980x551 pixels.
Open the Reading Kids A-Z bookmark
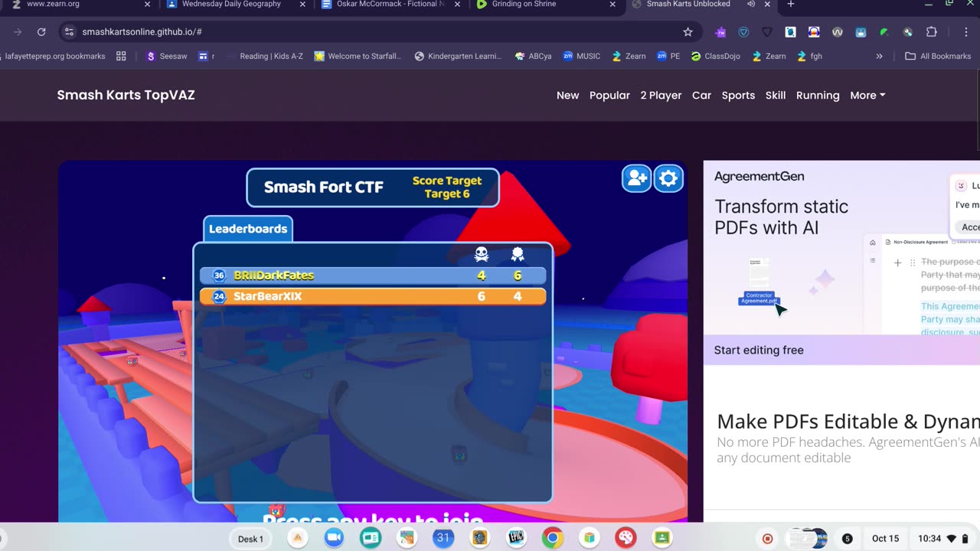pos(265,56)
